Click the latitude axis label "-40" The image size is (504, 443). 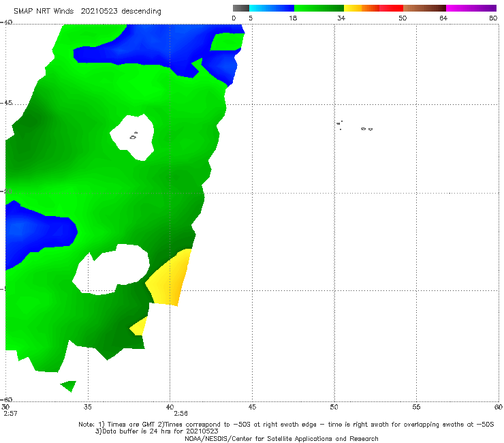[x=6, y=22]
